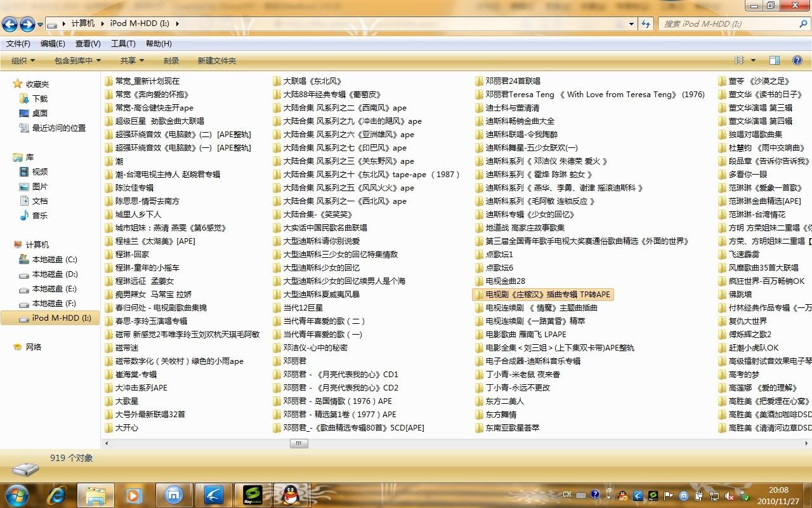
Task: Open 包含到库中 dropdown
Action: coord(77,60)
